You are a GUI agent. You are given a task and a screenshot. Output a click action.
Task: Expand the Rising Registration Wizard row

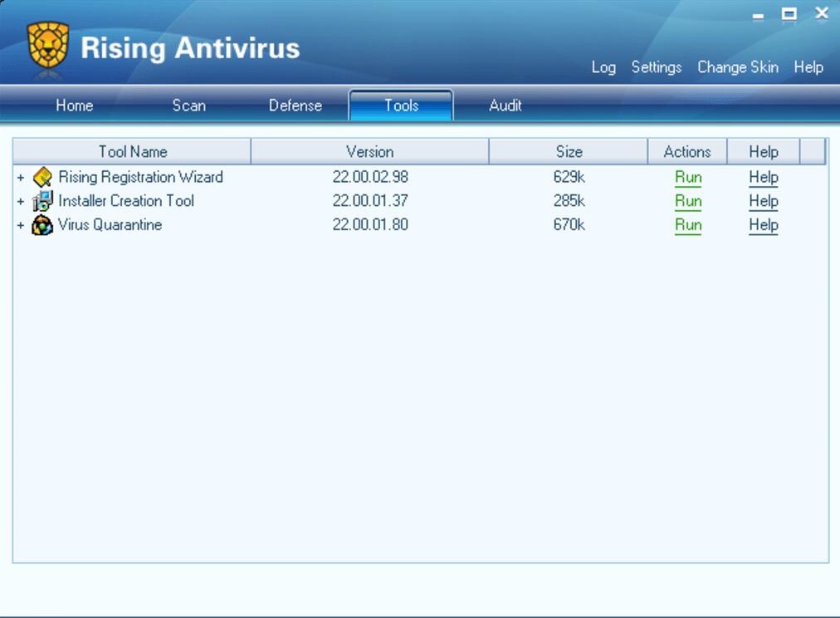21,178
